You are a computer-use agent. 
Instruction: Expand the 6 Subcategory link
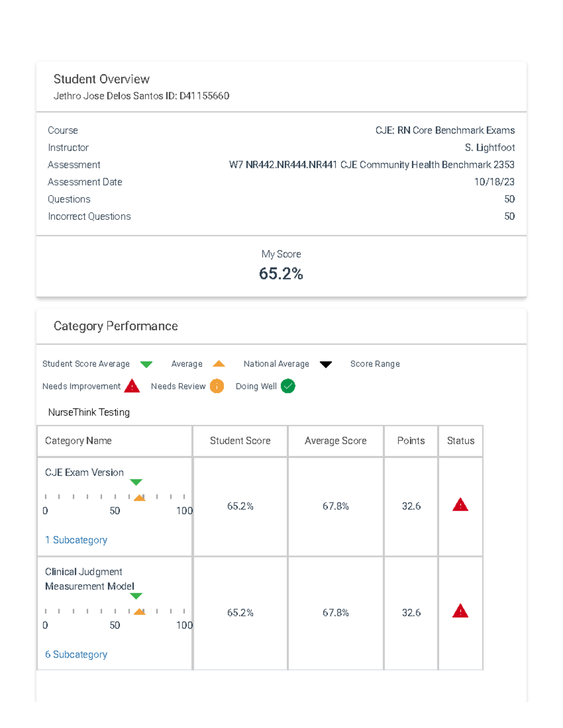click(76, 654)
